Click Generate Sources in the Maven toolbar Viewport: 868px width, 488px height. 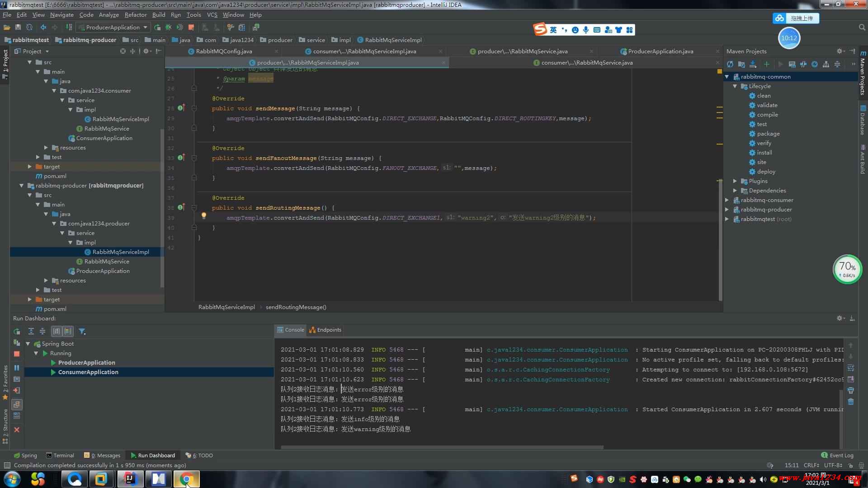pos(741,64)
